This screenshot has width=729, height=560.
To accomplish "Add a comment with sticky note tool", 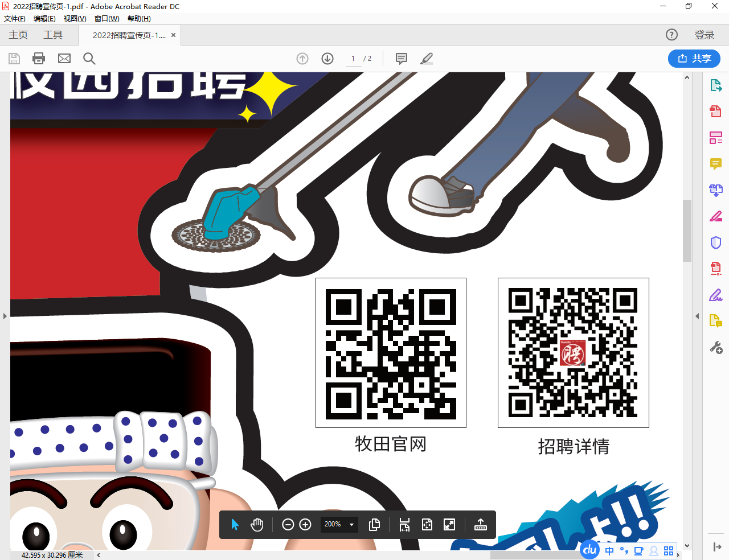I will pos(402,59).
